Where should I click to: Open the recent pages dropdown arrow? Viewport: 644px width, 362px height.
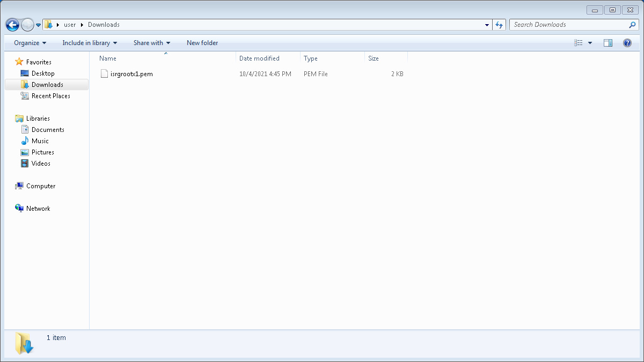tap(39, 25)
